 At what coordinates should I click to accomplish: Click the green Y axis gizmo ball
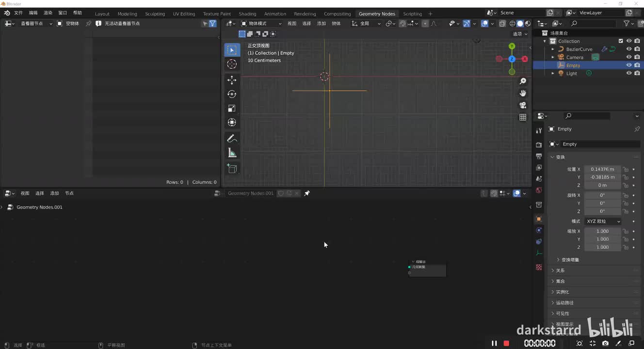512,47
